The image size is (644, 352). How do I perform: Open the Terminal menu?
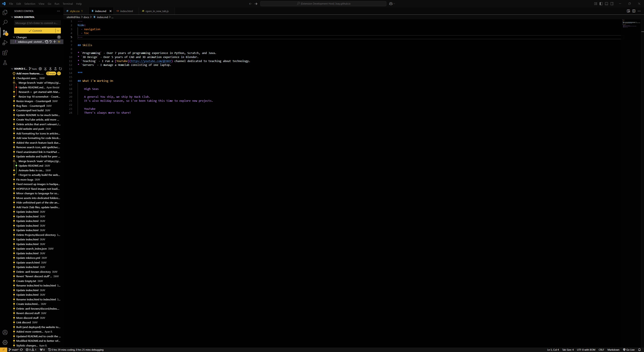point(67,4)
